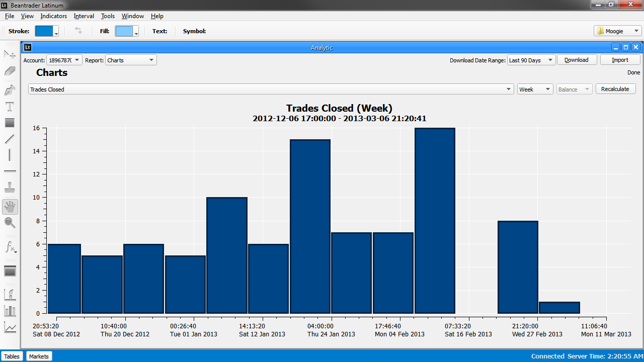Click the date range subtitle '2012-12-06 17:00:00'
Viewport: 644px width, 362px height.
[x=294, y=119]
